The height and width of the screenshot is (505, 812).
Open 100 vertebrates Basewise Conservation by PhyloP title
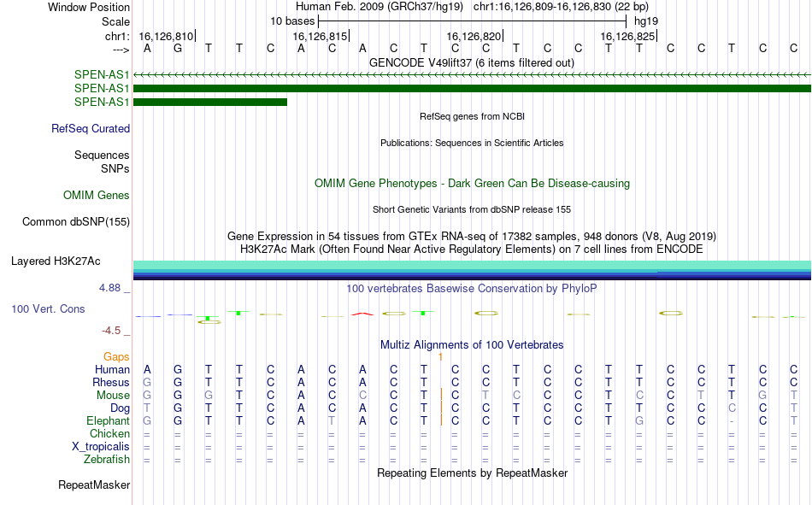tap(472, 289)
